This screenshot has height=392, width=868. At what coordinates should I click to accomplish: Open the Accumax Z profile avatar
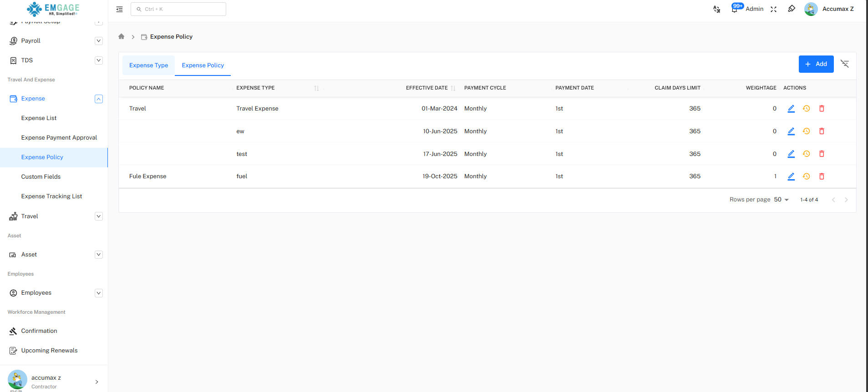811,9
